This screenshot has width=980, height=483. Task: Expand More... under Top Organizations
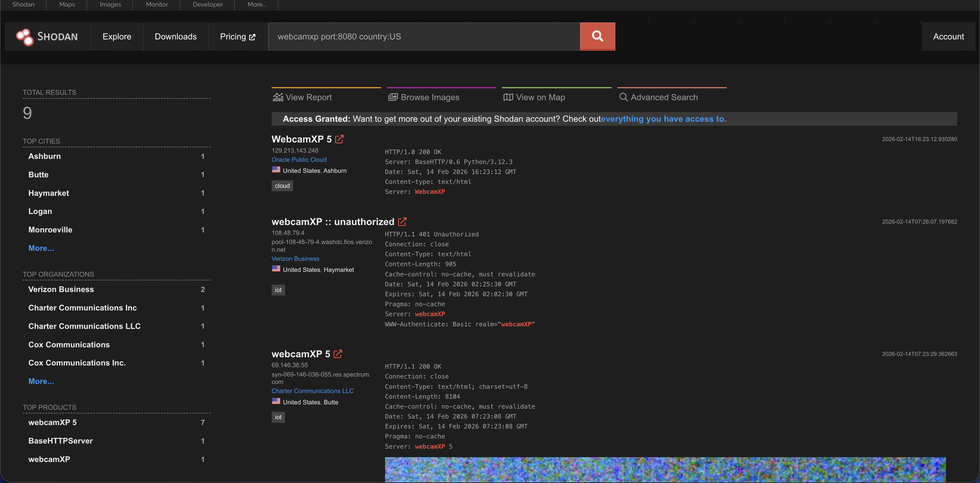click(x=41, y=381)
